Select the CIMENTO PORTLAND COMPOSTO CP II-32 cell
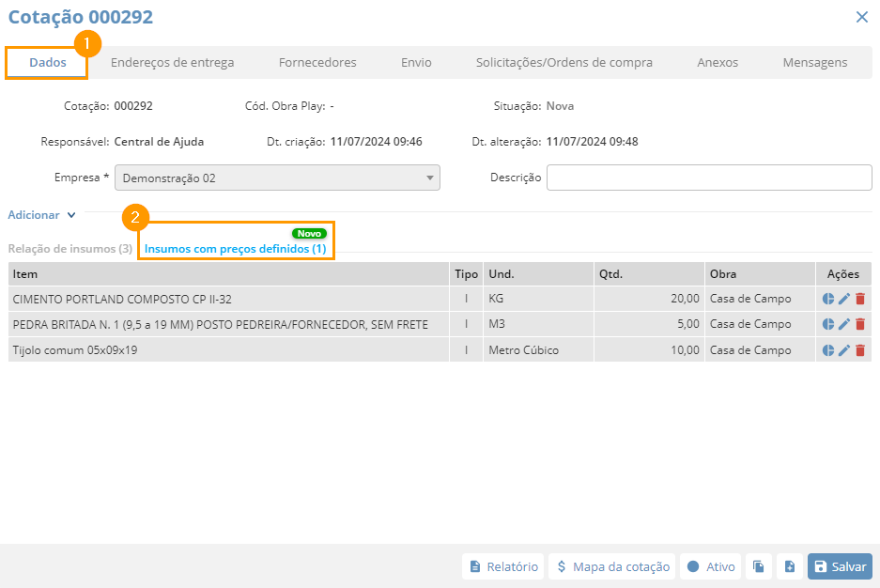This screenshot has width=880, height=588. [x=228, y=299]
